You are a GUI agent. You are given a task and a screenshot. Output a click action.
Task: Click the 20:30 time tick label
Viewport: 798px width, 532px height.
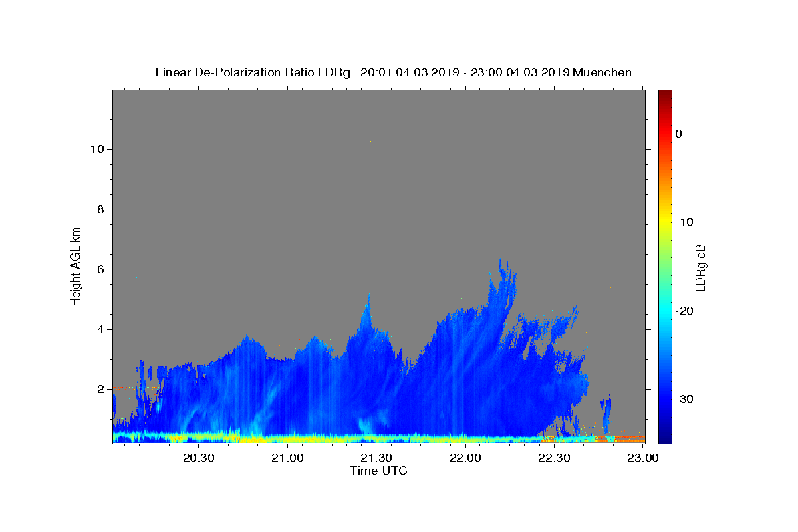[199, 458]
